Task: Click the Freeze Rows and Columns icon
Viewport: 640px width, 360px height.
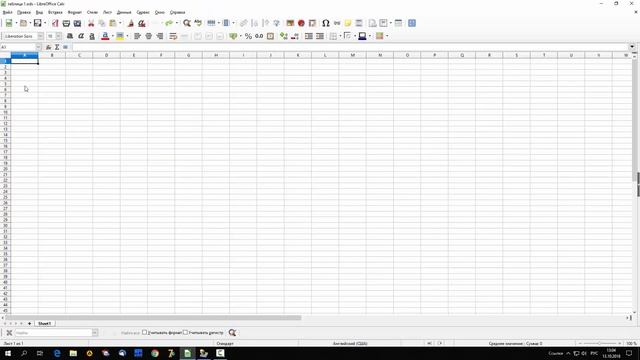Action: (384, 23)
